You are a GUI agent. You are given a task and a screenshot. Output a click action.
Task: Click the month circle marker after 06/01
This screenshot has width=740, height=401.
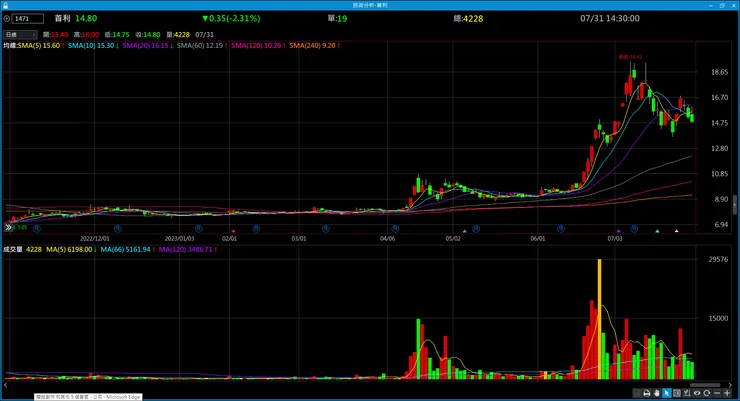coord(561,228)
